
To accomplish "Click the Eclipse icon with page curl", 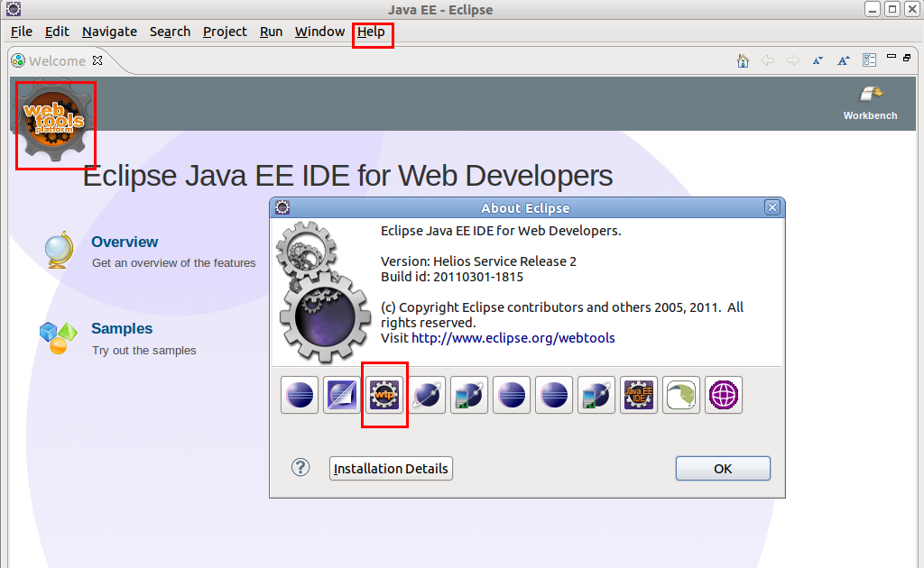I will pyautogui.click(x=342, y=395).
